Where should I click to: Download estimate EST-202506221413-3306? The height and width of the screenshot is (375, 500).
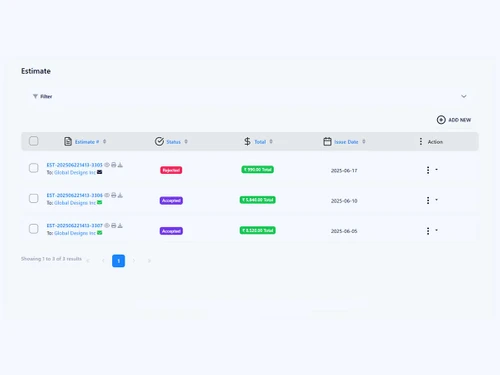(120, 195)
